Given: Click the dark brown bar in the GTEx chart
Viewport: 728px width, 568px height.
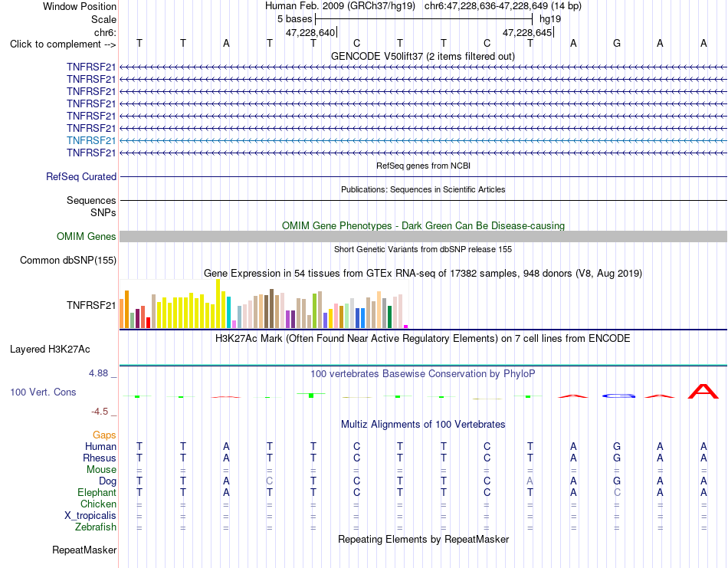Looking at the screenshot, I should 271,308.
